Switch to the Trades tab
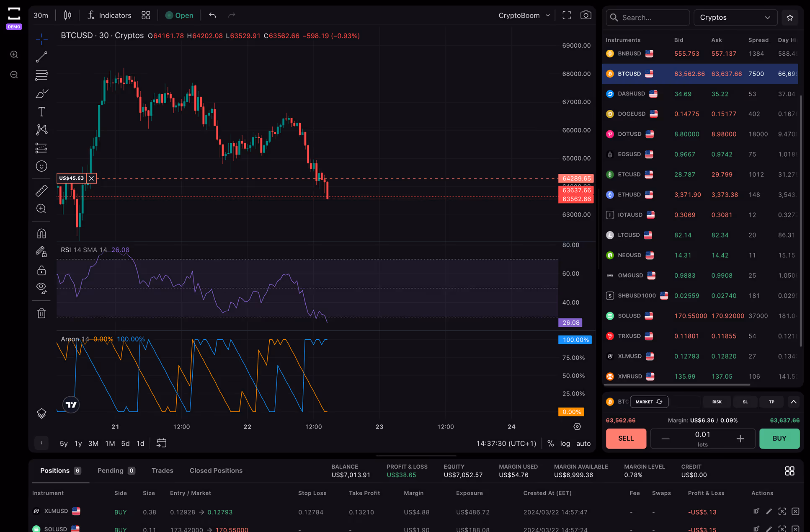The image size is (810, 532). tap(163, 470)
